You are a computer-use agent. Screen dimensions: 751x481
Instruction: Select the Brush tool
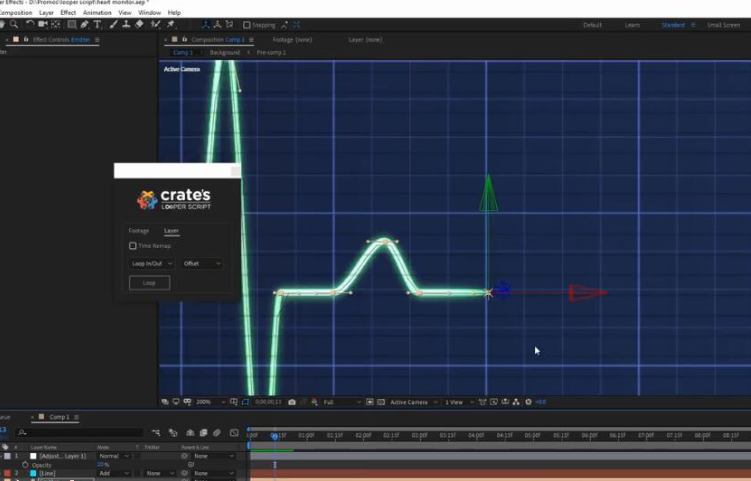pos(112,25)
